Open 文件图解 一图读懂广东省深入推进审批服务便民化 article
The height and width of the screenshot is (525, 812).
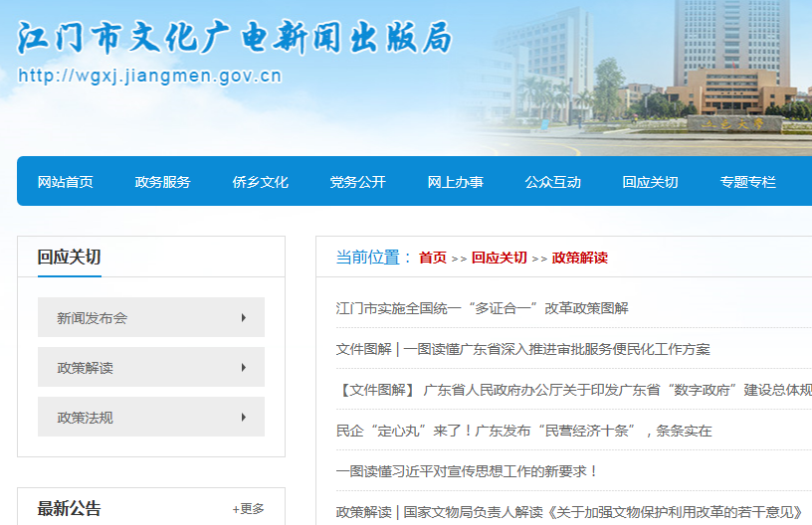tap(523, 349)
